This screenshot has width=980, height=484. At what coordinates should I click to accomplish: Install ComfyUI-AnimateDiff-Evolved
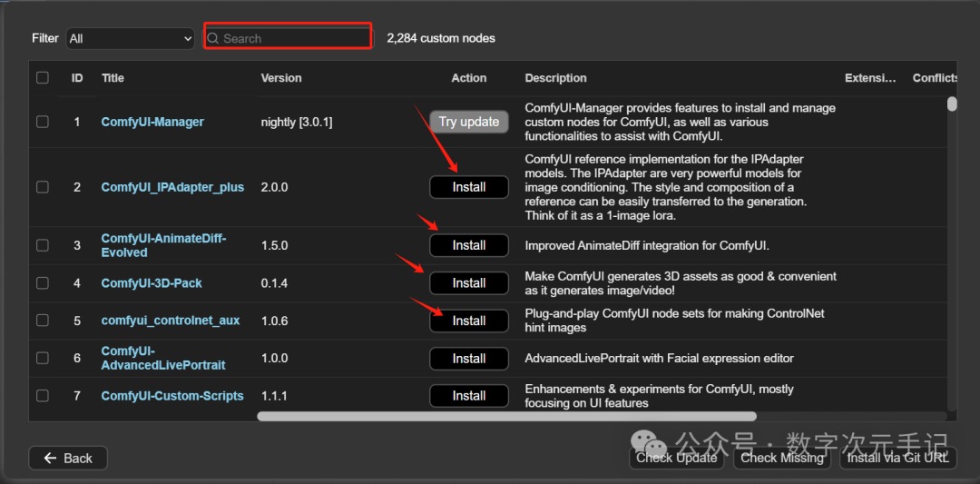pyautogui.click(x=469, y=245)
